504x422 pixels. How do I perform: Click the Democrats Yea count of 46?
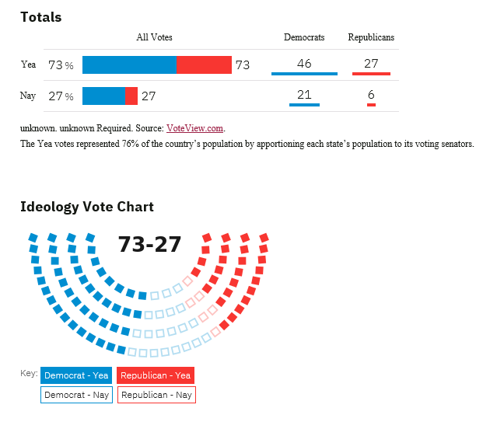304,64
